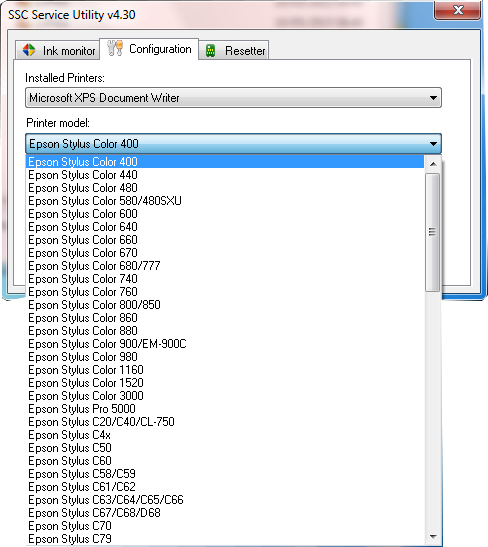Screen dimensions: 488x547
Task: Pick Epson Stylus C50
Action: [x=225, y=448]
